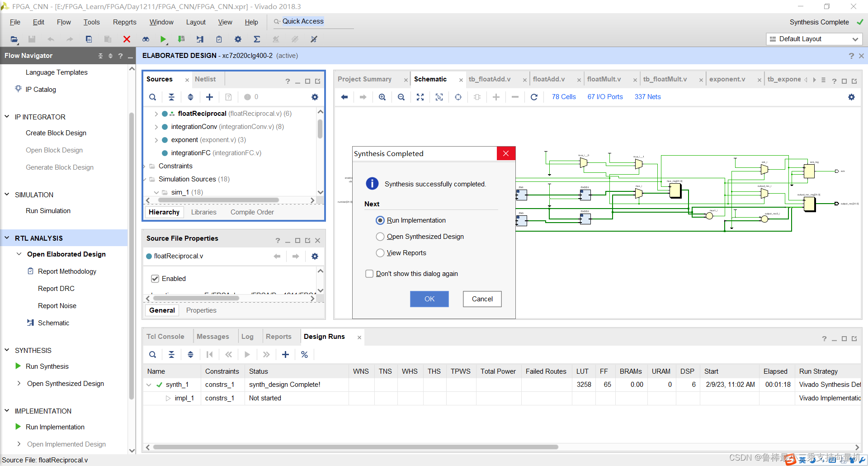Expand all in Sources panel

190,97
